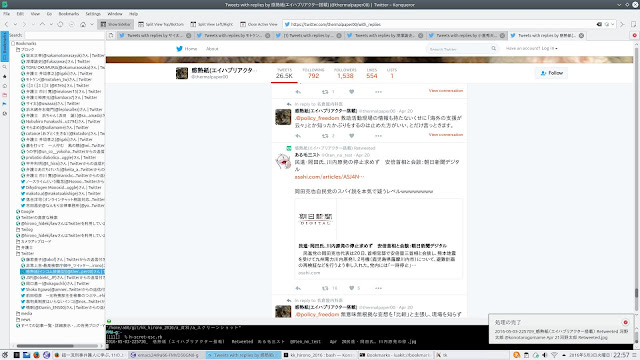The image size is (640, 360).
Task: Select the highlighted thermalpaper00 bookmark entry
Action: tap(62, 271)
